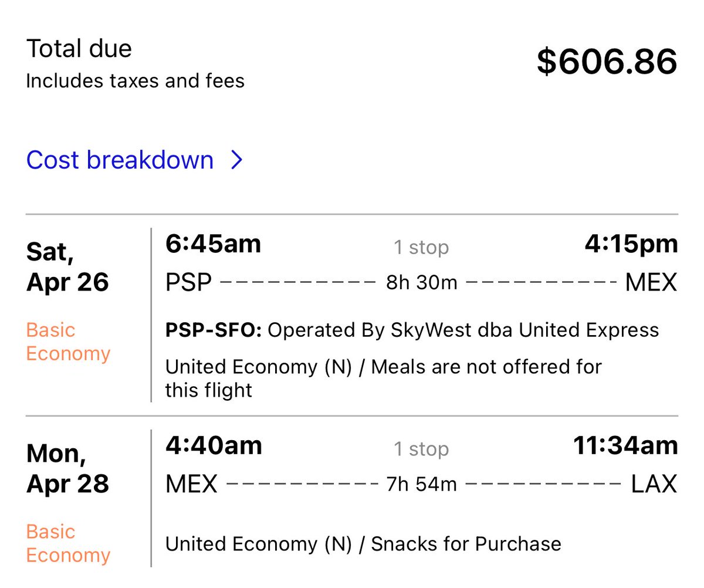
Task: Tap the PSP-SFO SkyWest operator note
Action: point(412,330)
